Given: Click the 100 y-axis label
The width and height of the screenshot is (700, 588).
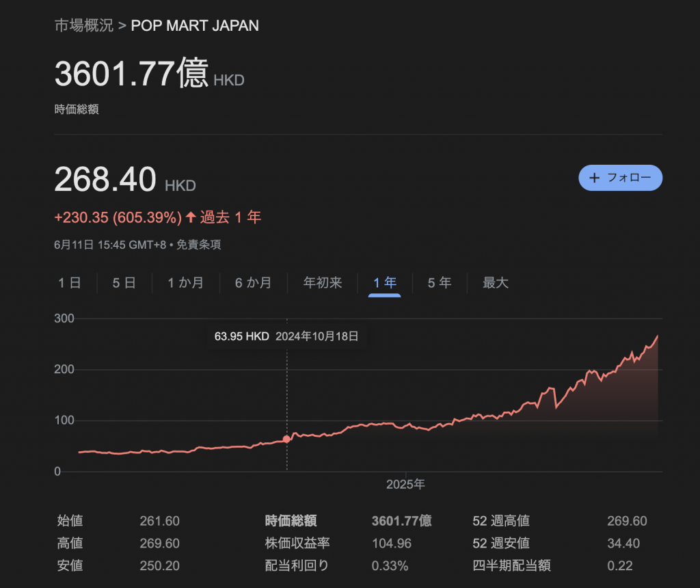Looking at the screenshot, I should tap(64, 420).
